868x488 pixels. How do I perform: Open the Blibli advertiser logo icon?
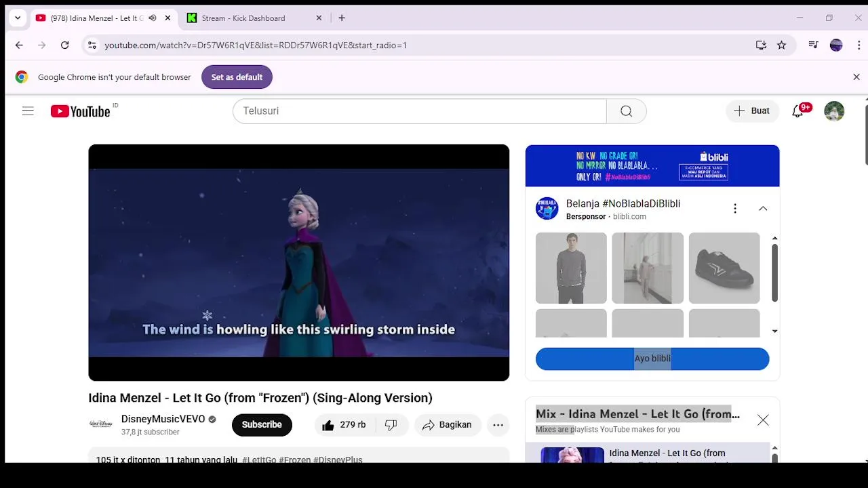click(547, 209)
